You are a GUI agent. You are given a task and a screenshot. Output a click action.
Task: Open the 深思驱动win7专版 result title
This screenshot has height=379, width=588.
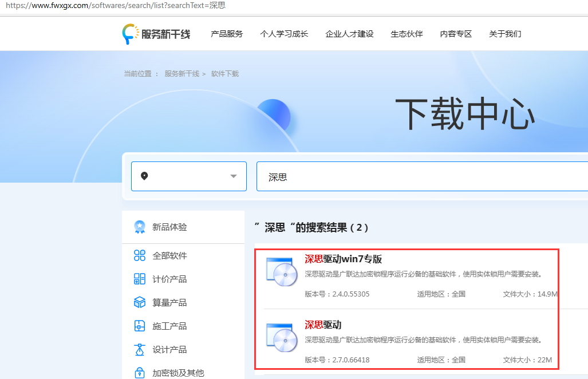[x=343, y=259]
